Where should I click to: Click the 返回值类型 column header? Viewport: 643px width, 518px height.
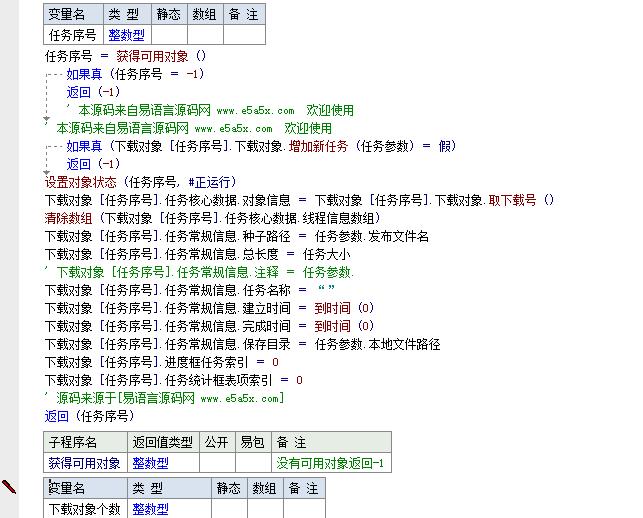[163, 442]
